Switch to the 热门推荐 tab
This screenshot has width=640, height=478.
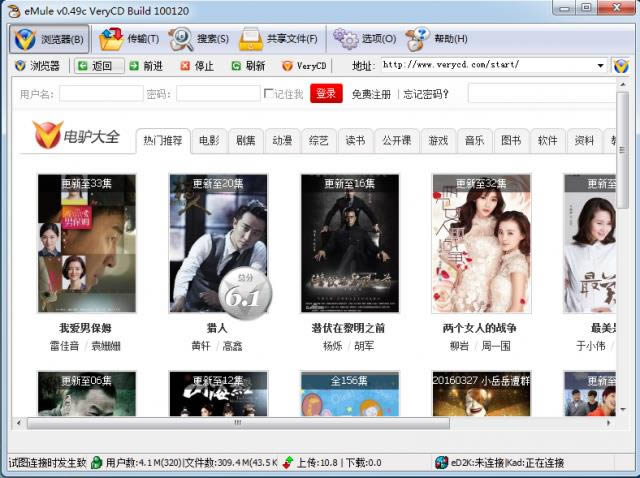[x=163, y=141]
